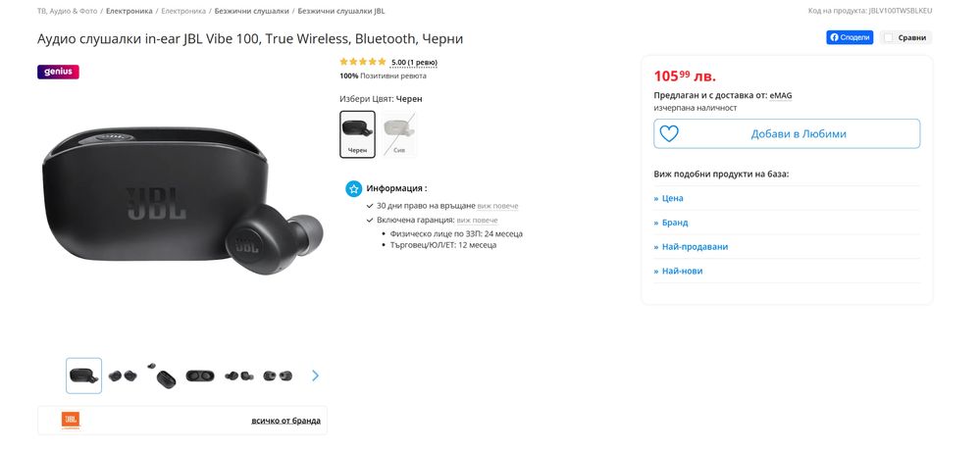The height and width of the screenshot is (451, 980).
Task: Click the heart icon in Добави в Любими
Action: 669,133
